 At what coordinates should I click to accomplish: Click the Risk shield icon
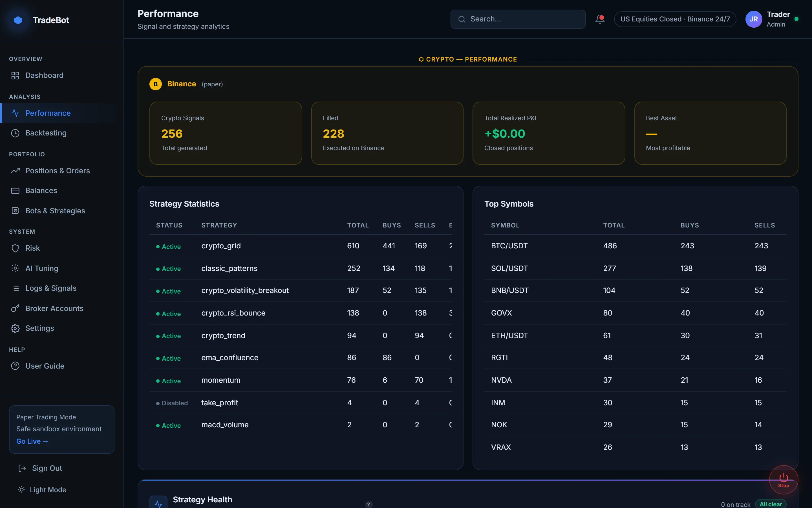click(15, 248)
